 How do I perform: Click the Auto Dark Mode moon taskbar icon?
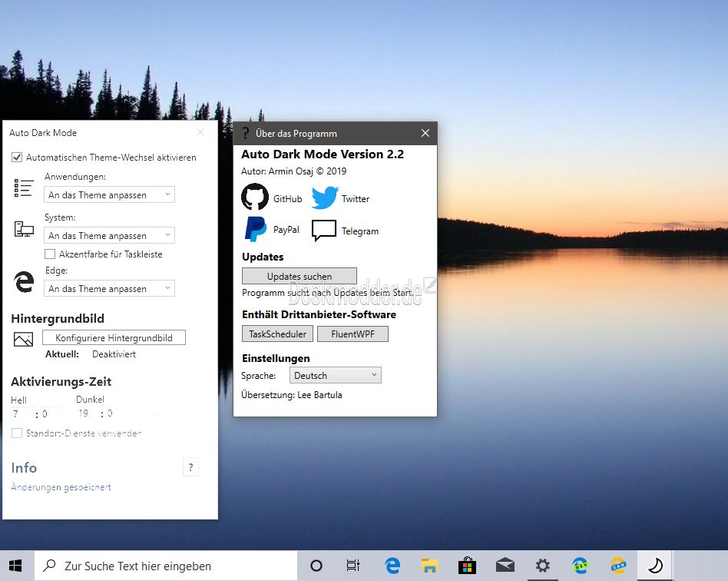[x=655, y=566]
